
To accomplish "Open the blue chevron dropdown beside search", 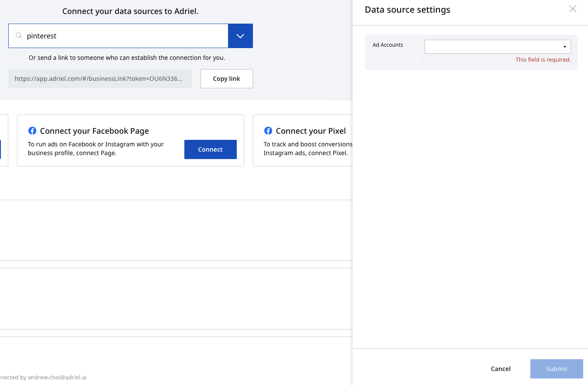I will click(240, 36).
